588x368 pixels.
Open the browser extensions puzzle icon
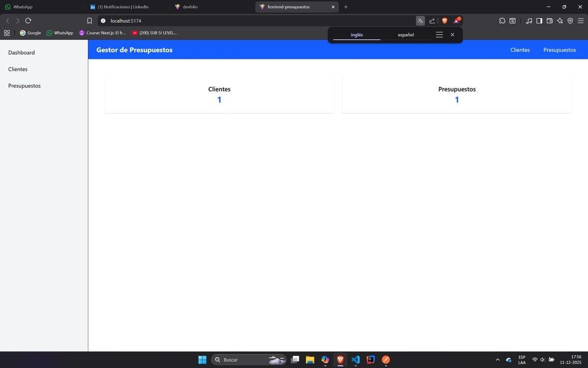pyautogui.click(x=502, y=21)
